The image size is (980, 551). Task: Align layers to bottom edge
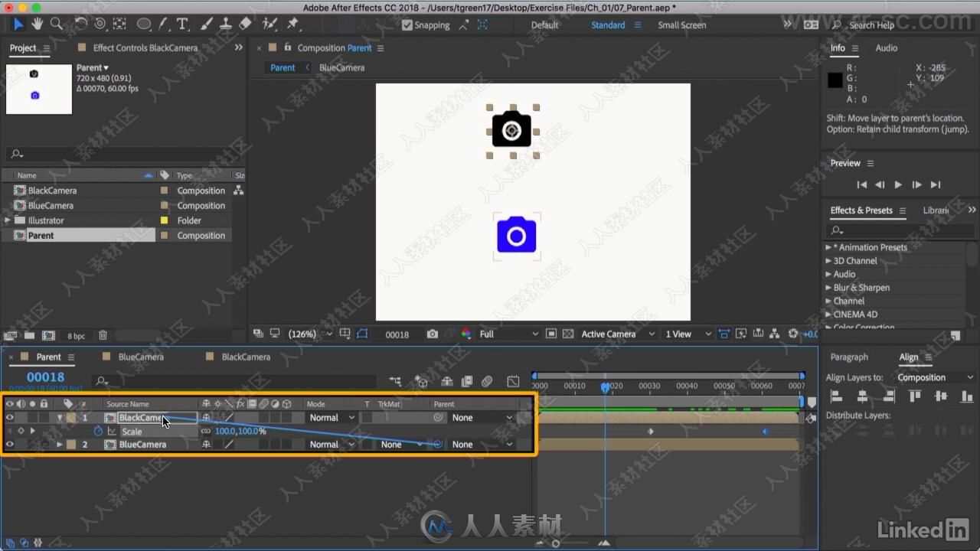[966, 396]
